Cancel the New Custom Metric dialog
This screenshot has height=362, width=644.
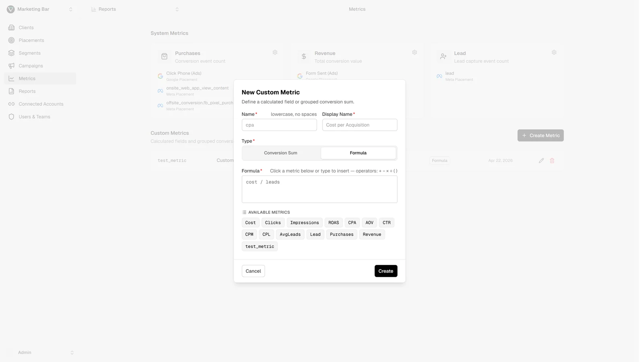[253, 271]
